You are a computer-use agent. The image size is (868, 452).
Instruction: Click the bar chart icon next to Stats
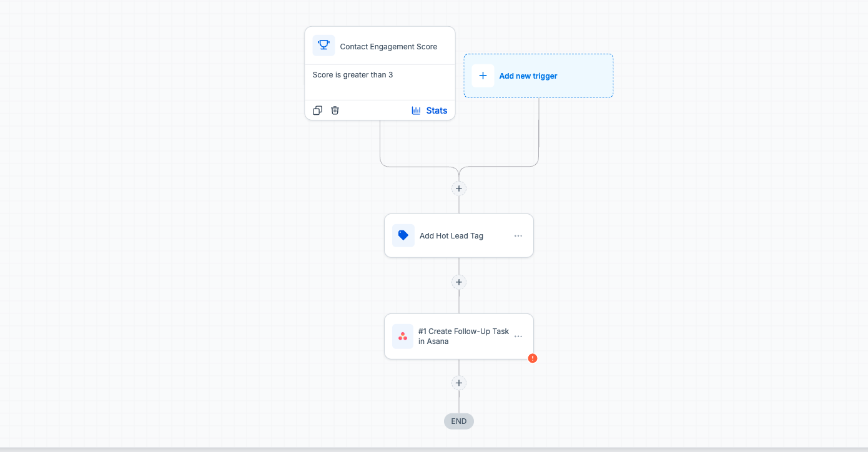point(416,111)
